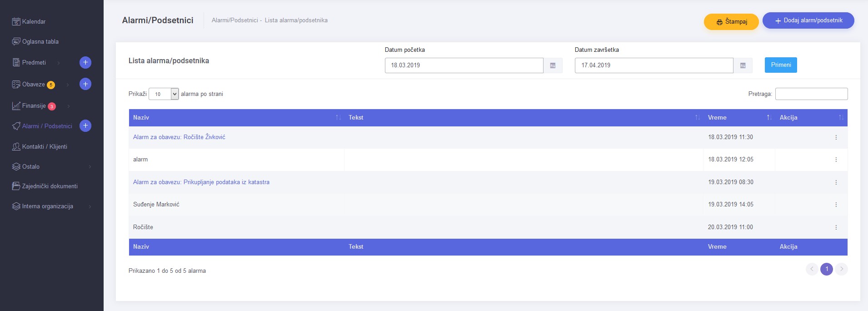Open the alarms-per-page dropdown
This screenshot has height=311, width=868.
pos(164,94)
